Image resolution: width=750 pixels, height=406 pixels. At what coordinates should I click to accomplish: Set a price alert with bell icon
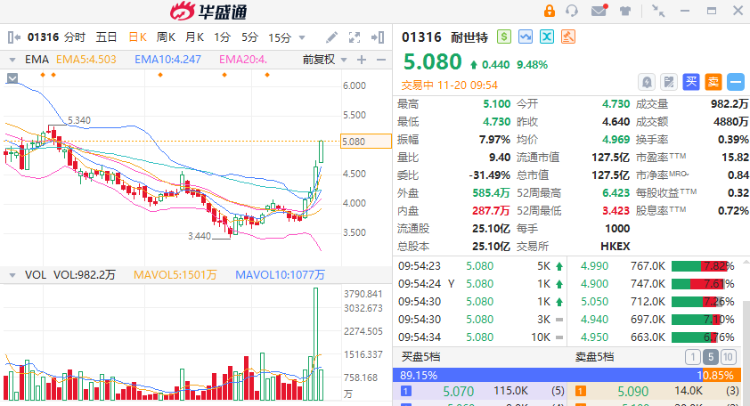[x=647, y=82]
